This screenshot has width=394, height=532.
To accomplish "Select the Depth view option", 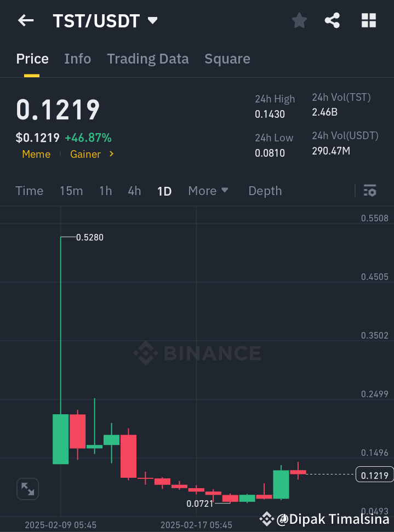I will (x=265, y=191).
